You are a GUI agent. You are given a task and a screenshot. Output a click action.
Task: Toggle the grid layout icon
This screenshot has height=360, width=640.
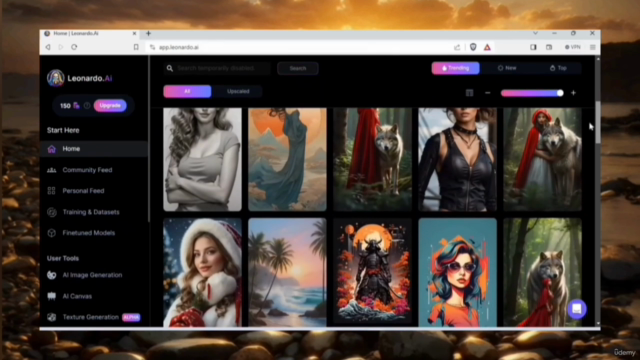tap(469, 93)
